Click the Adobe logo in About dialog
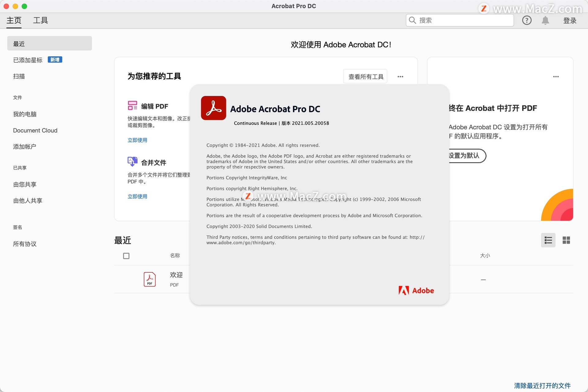This screenshot has width=588, height=392. pyautogui.click(x=416, y=290)
